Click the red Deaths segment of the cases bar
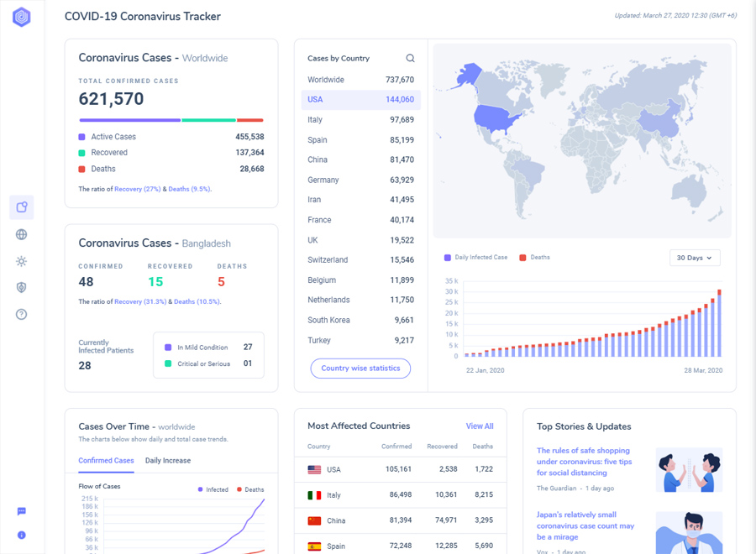 tap(250, 119)
